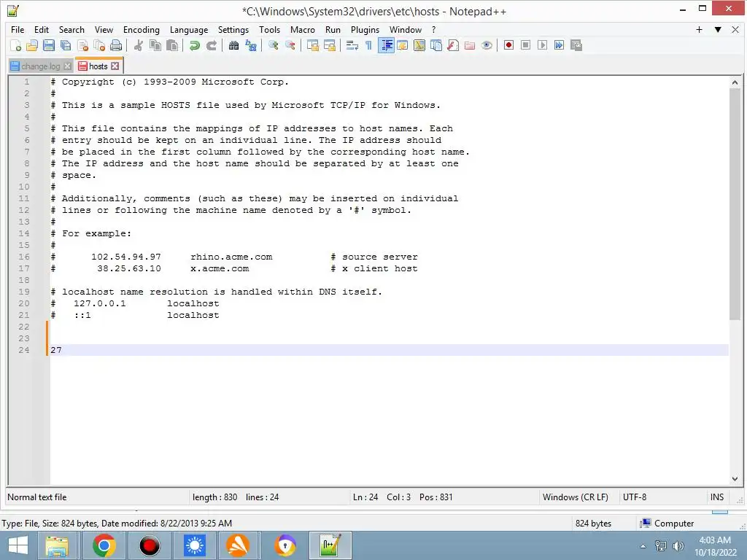747x560 pixels.
Task: Toggle Show All Characters pilcrow icon
Action: 368,45
